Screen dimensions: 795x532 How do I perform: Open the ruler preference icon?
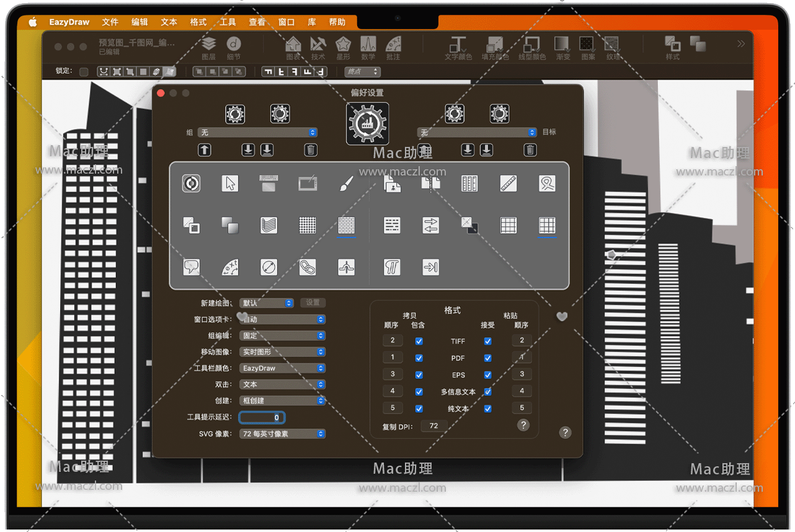(509, 184)
